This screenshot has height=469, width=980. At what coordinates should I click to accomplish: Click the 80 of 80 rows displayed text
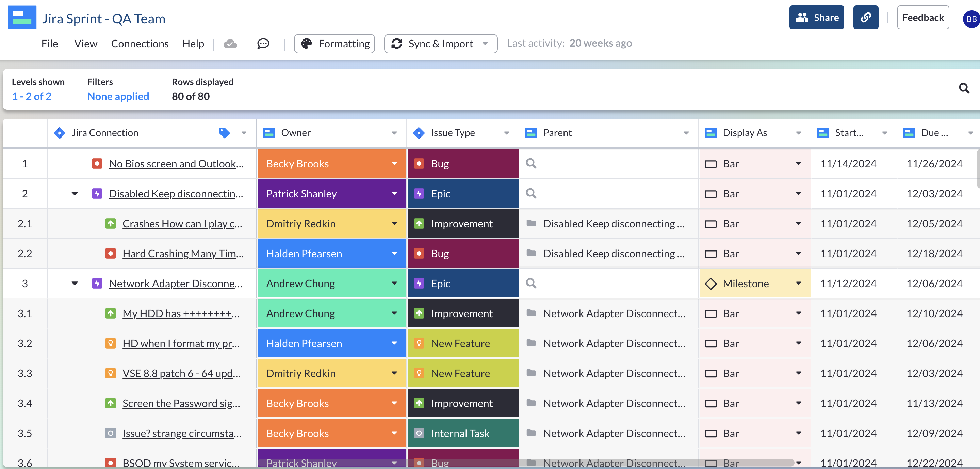click(x=190, y=96)
